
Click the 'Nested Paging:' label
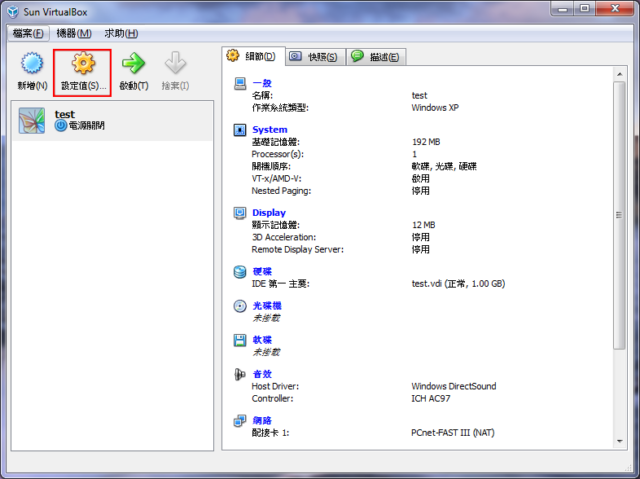(281, 191)
